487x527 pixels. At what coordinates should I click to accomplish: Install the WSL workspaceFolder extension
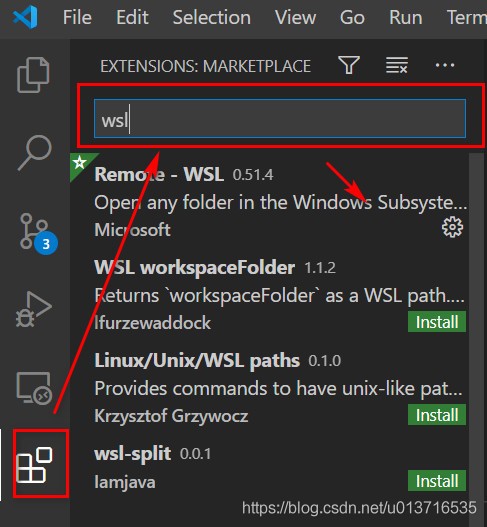coord(437,322)
